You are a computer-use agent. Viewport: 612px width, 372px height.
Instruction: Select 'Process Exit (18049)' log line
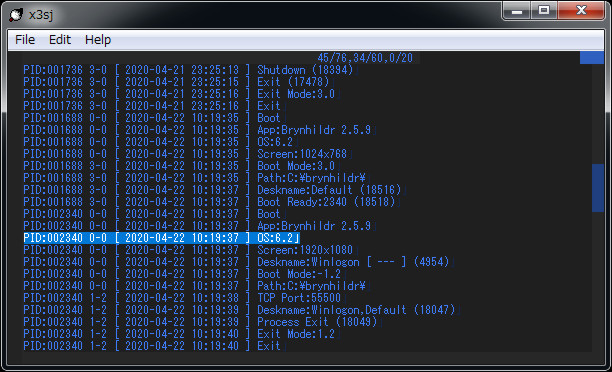(x=200, y=322)
